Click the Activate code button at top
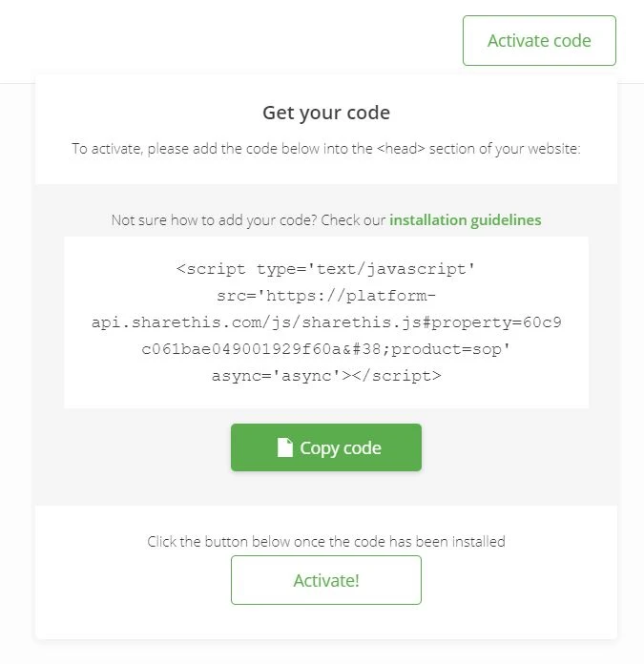The height and width of the screenshot is (664, 644). click(539, 41)
